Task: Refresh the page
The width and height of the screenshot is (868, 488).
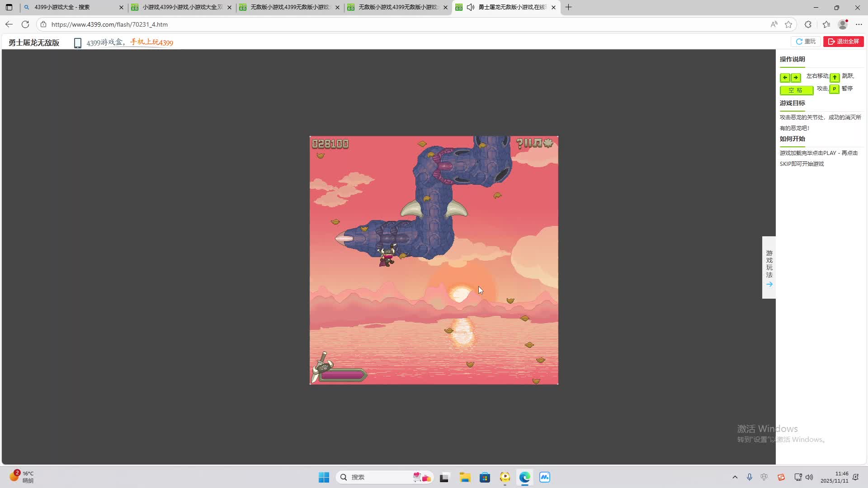Action: coord(25,24)
